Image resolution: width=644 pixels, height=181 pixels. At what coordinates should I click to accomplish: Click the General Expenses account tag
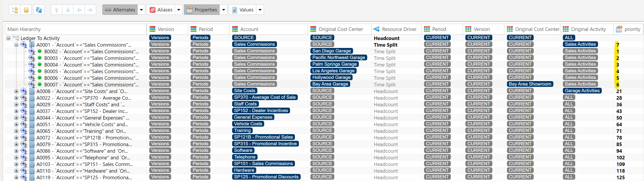(x=253, y=117)
